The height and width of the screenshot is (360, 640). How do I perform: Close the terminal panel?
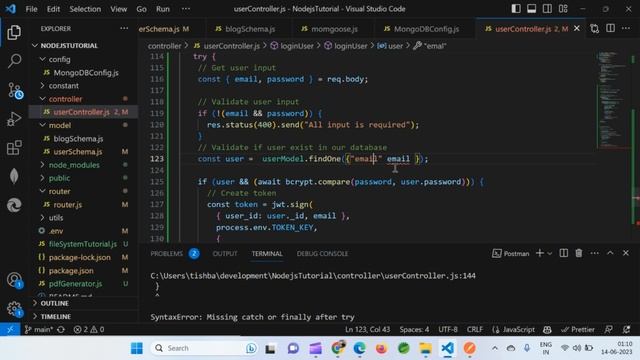[x=626, y=253]
